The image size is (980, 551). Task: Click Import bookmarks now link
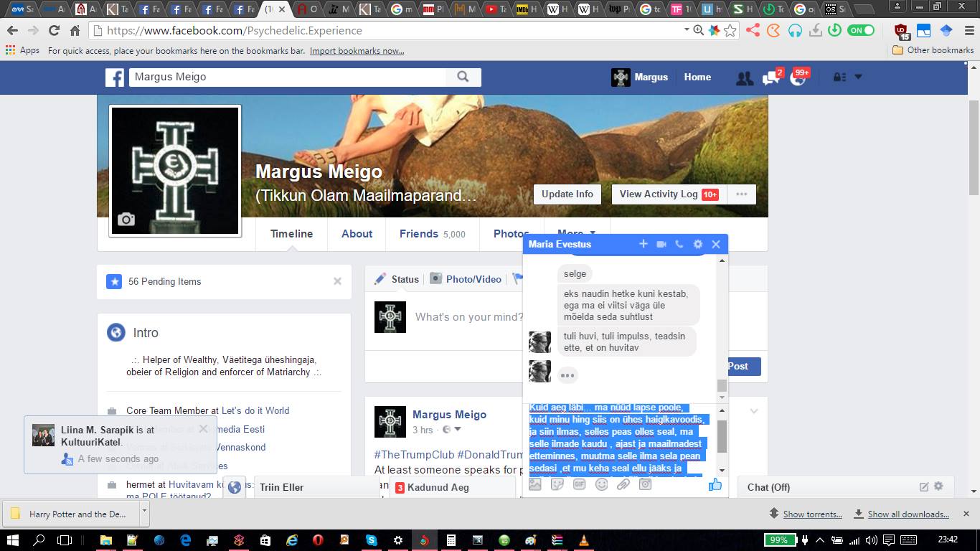pyautogui.click(x=357, y=51)
